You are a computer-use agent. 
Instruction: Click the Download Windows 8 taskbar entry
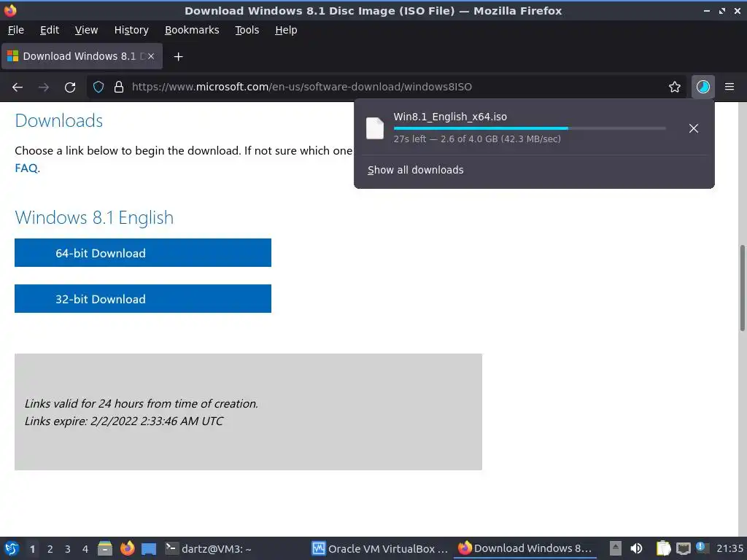(525, 548)
